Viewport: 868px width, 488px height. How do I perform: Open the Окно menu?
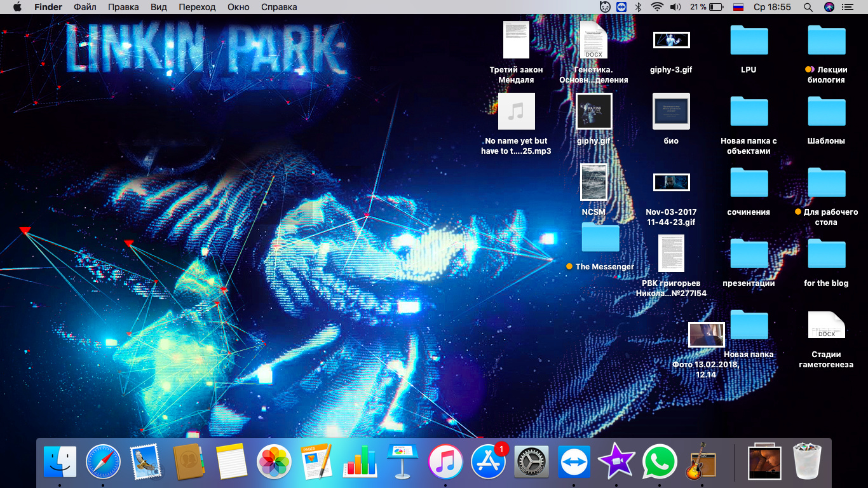pos(238,7)
